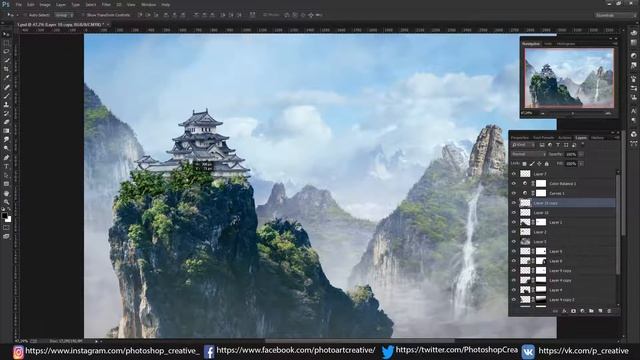Open layer styles fx icon
The width and height of the screenshot is (640, 360).
coord(564,311)
